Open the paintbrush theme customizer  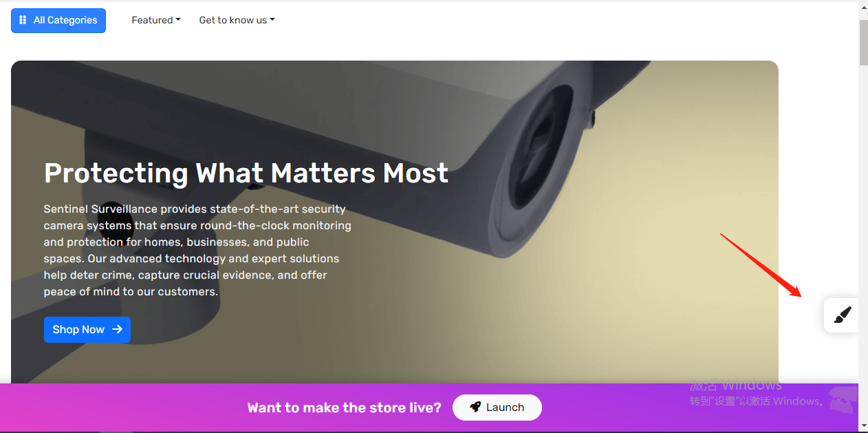[x=842, y=315]
